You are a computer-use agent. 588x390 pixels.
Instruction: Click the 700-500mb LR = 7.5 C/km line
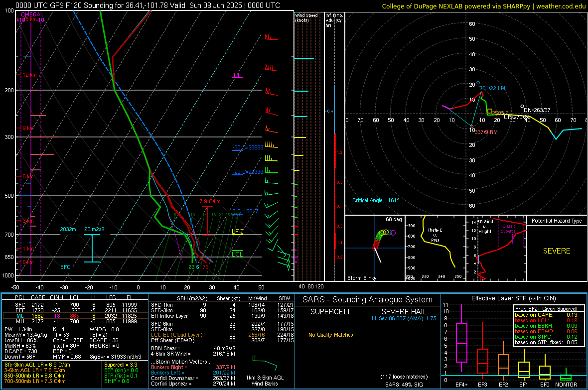coord(35,381)
